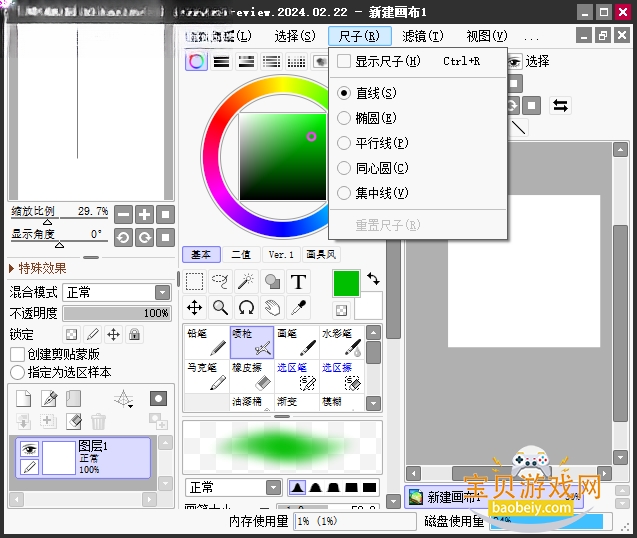Rotate view clockwise button
Screen dimensions: 637x538
coord(145,237)
